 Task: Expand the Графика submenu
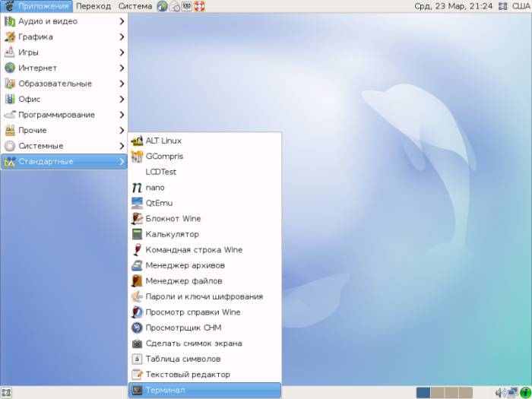(x=64, y=36)
